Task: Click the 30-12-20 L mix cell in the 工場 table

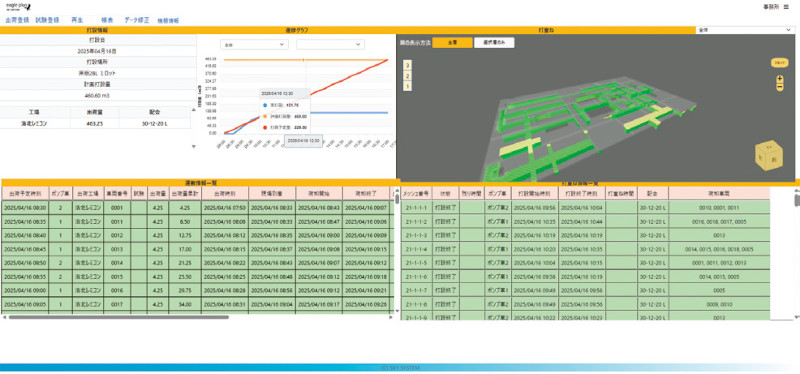Action: point(155,123)
